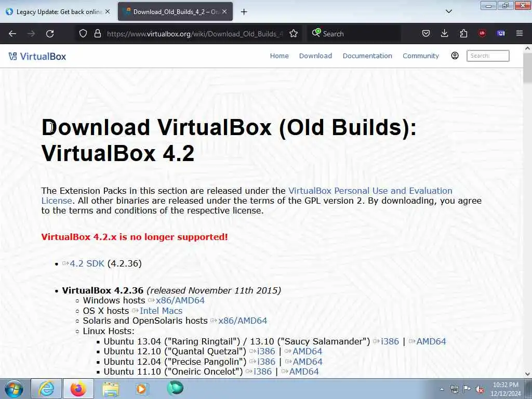
Task: Download Ubuntu 12.10 i386 build
Action: click(x=266, y=352)
